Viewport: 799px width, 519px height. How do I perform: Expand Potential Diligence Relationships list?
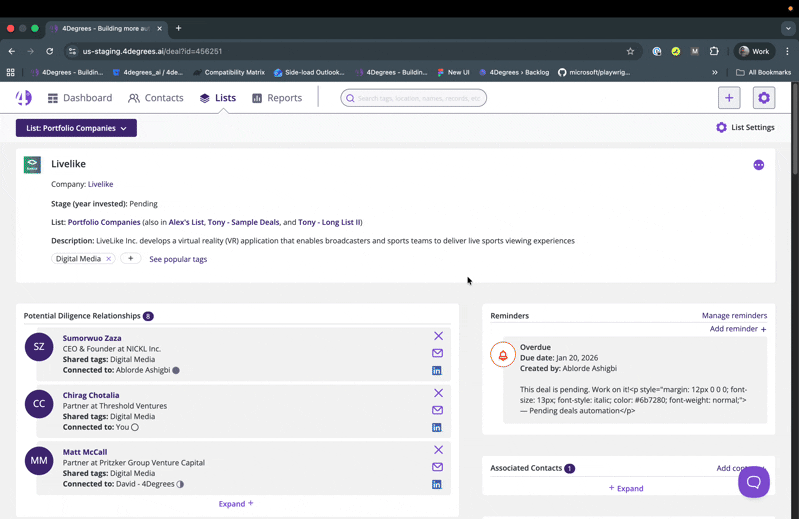tap(236, 504)
